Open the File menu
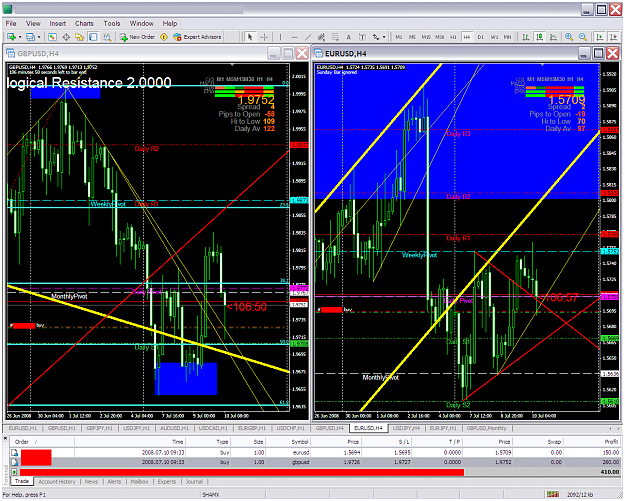The width and height of the screenshot is (625, 501). click(11, 24)
